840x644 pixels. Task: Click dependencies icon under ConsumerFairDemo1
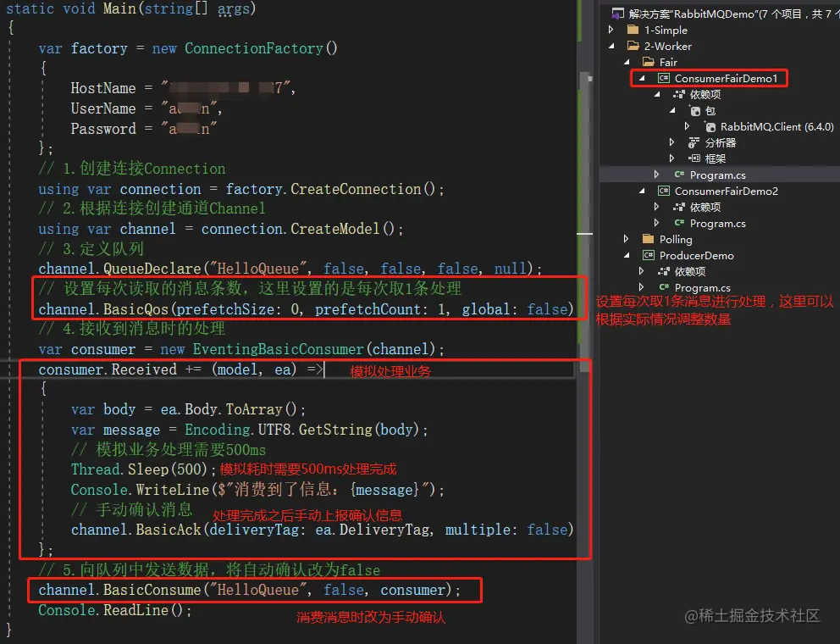[x=679, y=94]
